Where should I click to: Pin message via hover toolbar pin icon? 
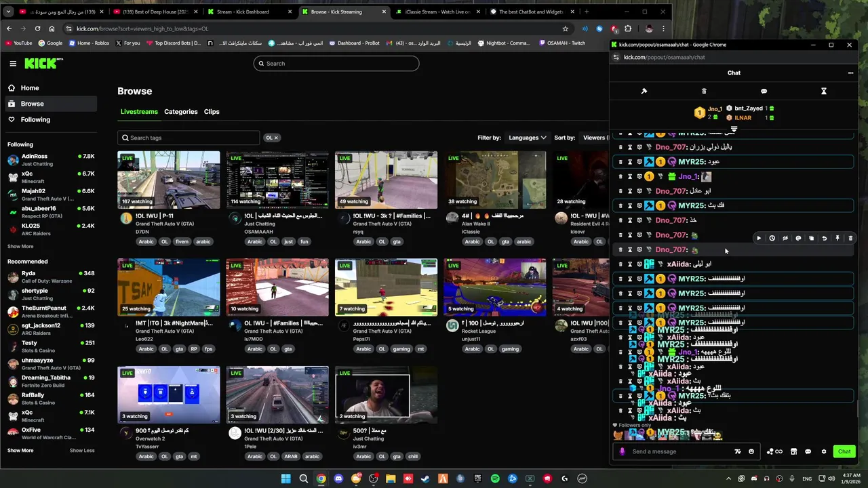(x=837, y=238)
